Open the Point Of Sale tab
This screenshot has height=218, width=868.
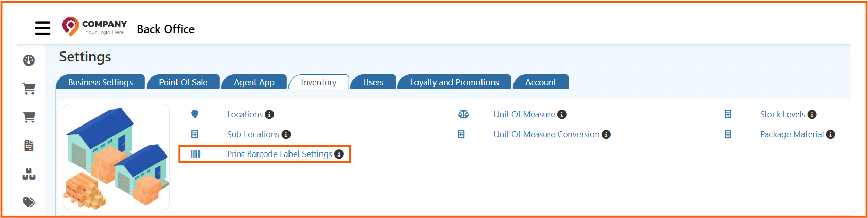183,82
